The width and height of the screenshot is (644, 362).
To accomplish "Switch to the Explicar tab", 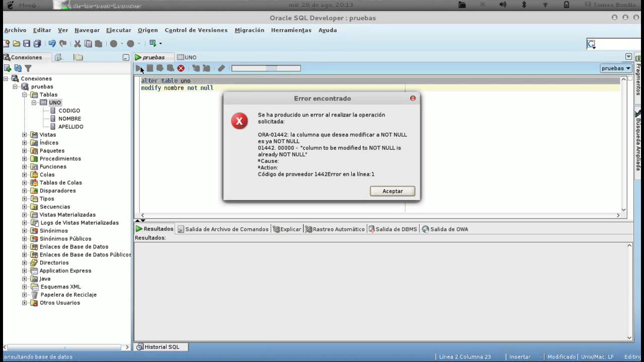I will tap(287, 229).
